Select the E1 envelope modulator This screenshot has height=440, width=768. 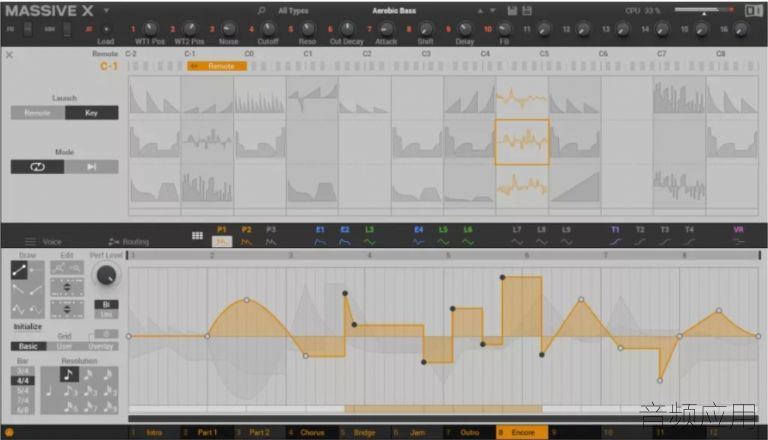click(320, 236)
